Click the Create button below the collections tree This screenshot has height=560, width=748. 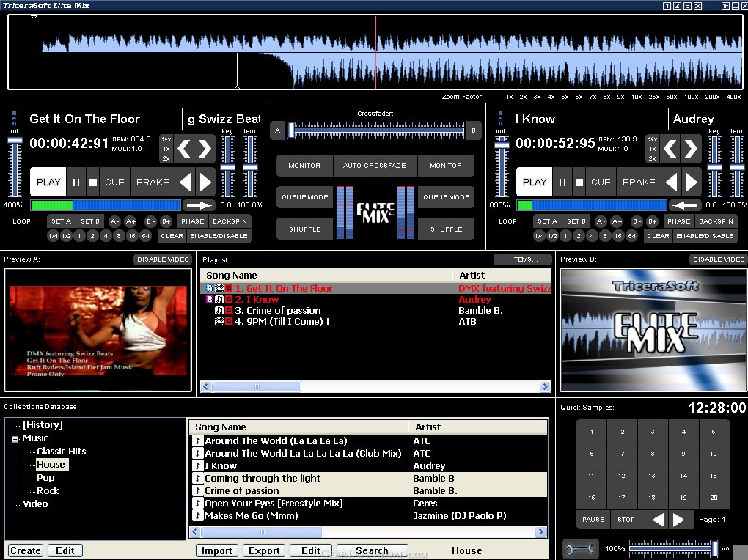25,551
